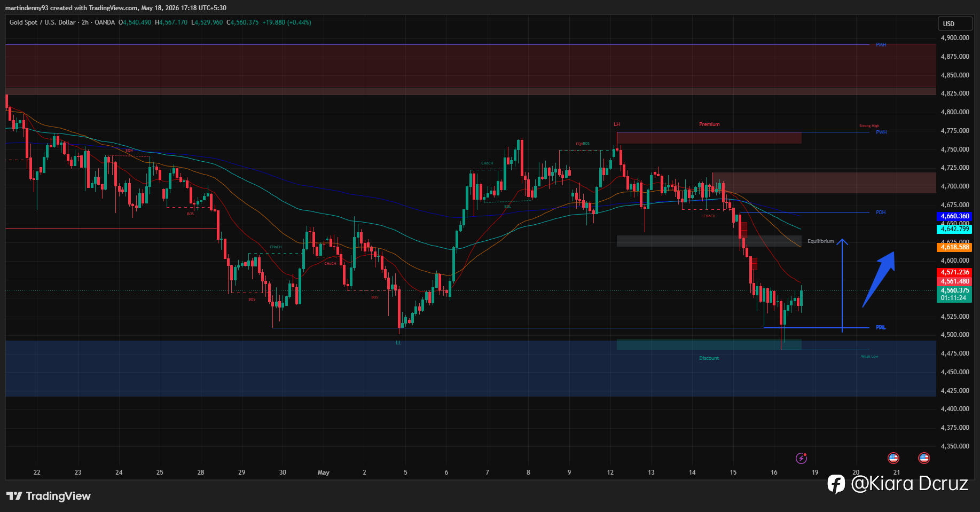The image size is (980, 512).
Task: Click the blue 4,660.360 price label
Action: 955,216
